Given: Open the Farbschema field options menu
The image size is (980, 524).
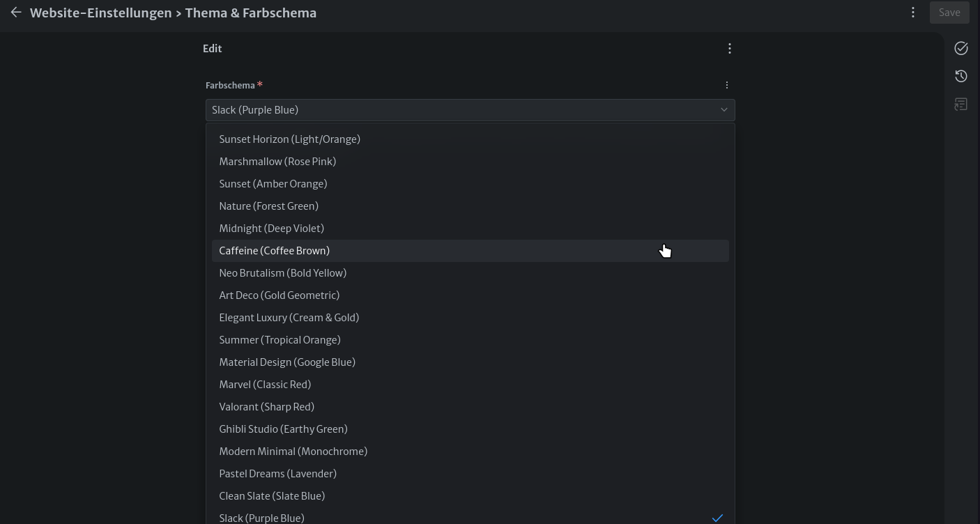Looking at the screenshot, I should (x=727, y=84).
